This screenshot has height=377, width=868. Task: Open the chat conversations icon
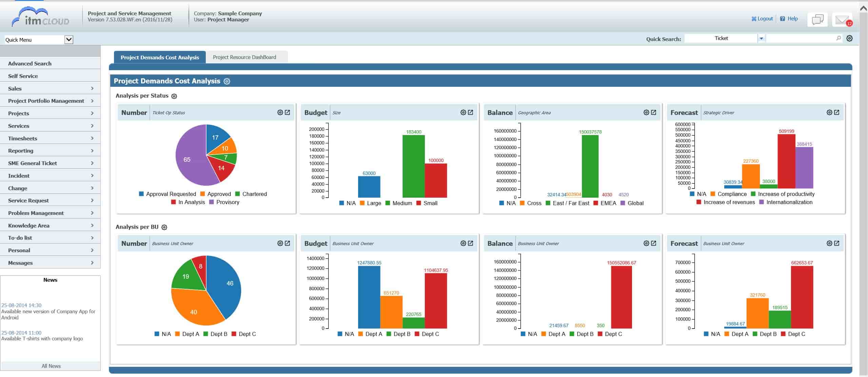click(x=818, y=19)
